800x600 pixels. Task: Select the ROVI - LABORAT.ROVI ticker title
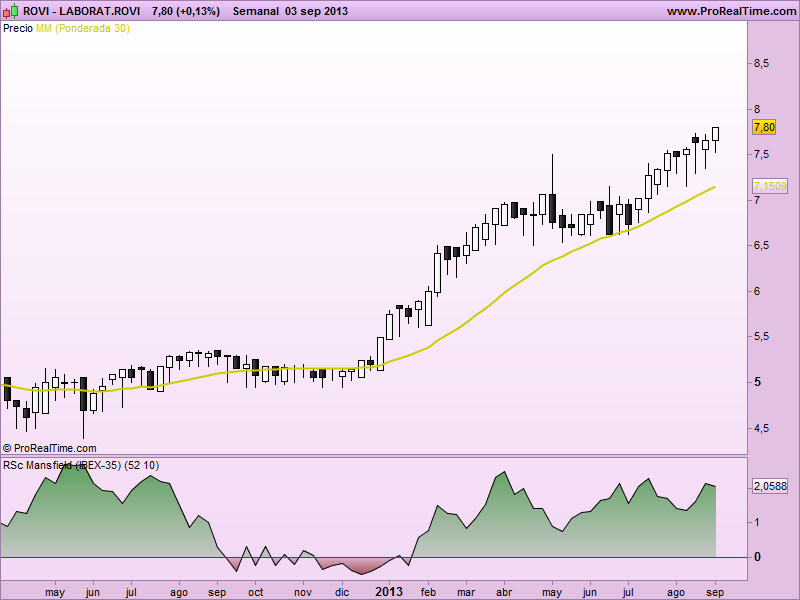tap(82, 11)
